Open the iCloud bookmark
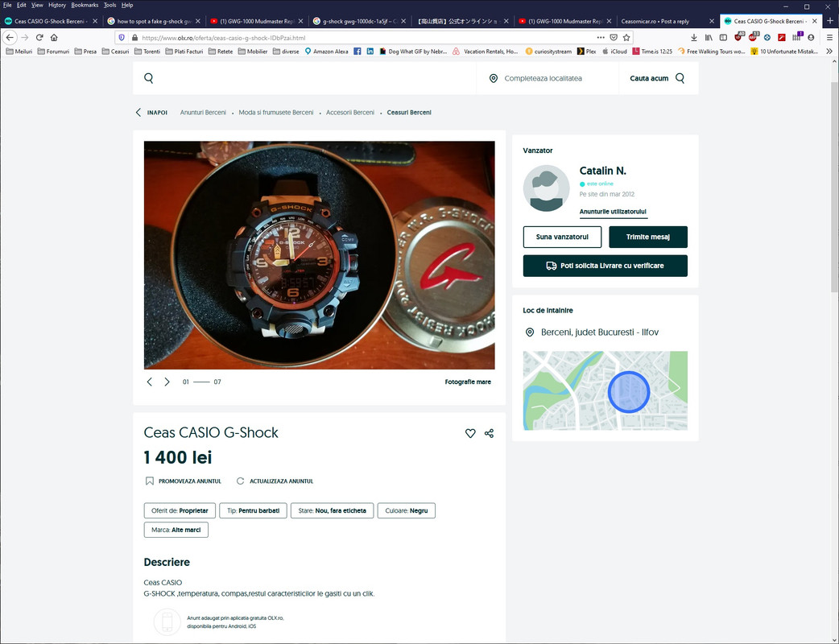This screenshot has height=644, width=839. [614, 52]
